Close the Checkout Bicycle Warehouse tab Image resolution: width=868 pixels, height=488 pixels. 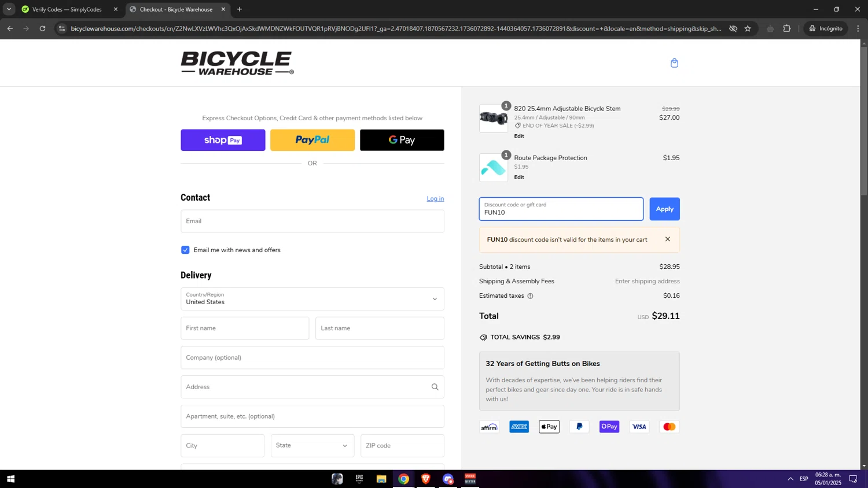tap(223, 9)
